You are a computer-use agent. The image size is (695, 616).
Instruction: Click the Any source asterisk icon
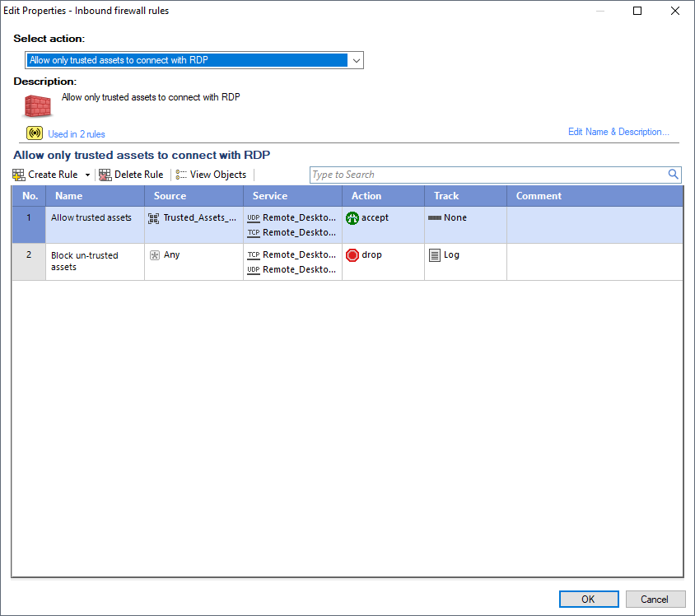[154, 255]
